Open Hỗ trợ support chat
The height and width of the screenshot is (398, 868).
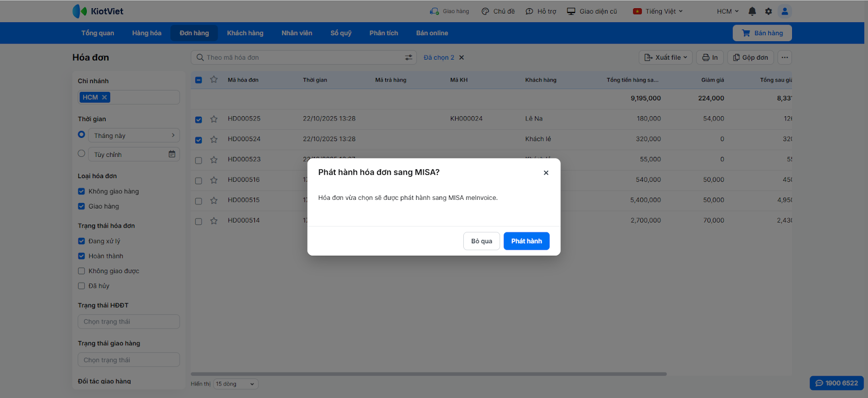[541, 11]
